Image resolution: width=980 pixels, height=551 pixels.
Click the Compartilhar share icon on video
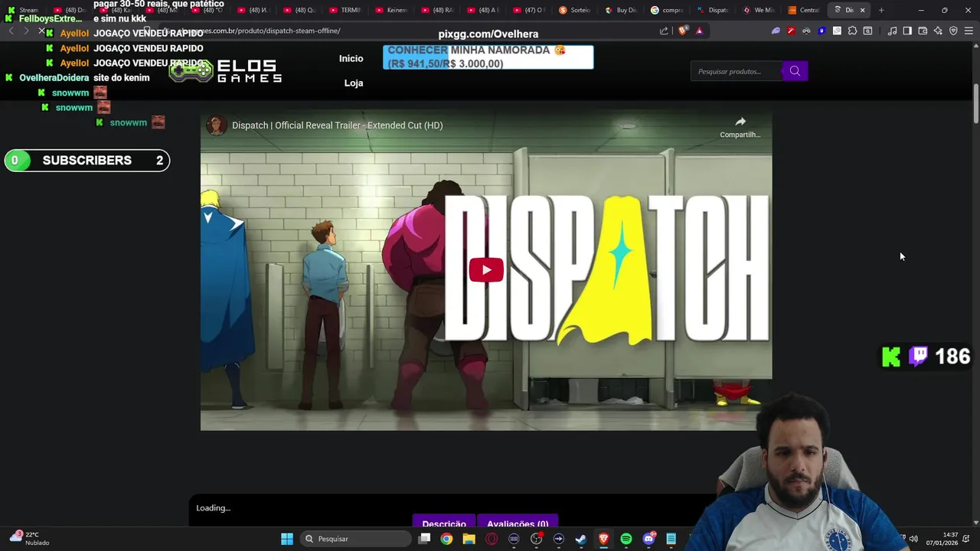pos(740,127)
